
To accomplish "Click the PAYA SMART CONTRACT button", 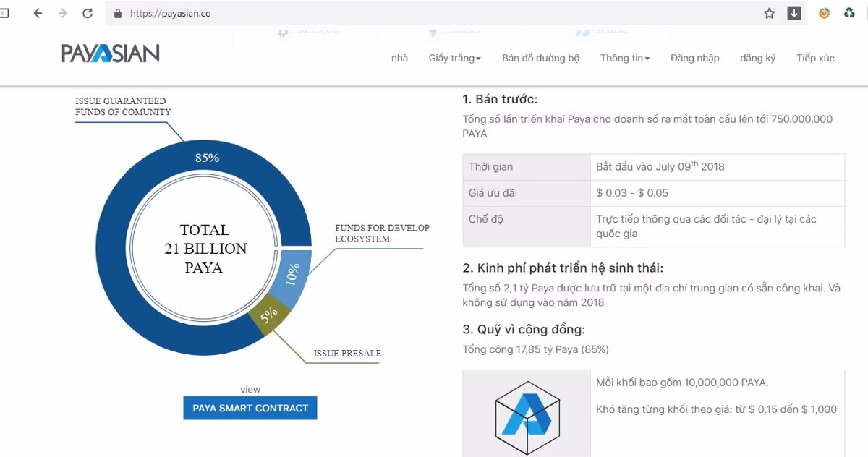I will 250,408.
